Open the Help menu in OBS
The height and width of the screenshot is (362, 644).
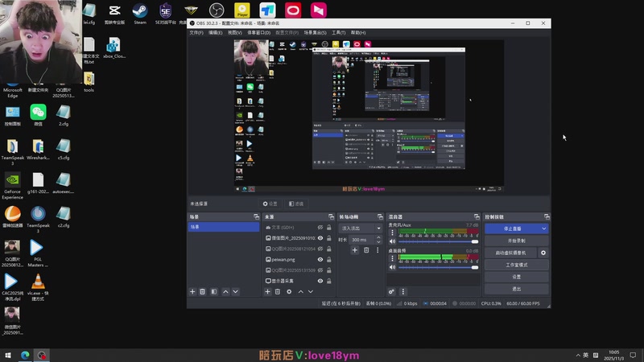(358, 33)
